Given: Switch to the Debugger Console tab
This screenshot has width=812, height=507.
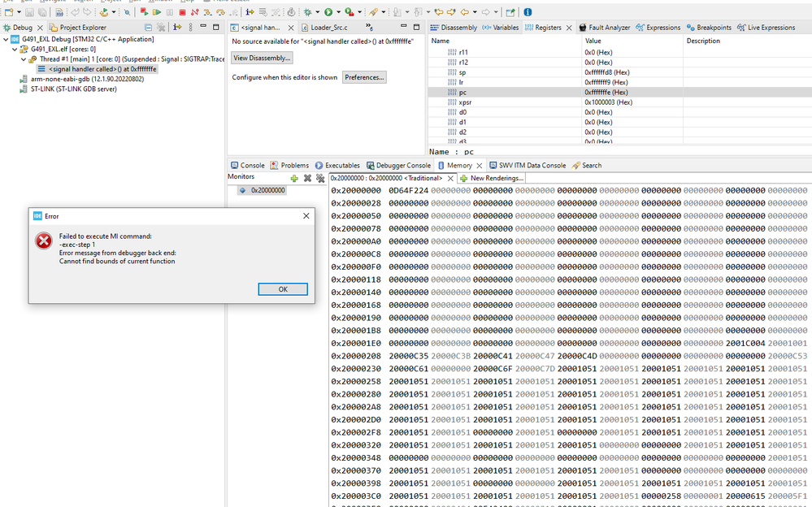Looking at the screenshot, I should (399, 165).
